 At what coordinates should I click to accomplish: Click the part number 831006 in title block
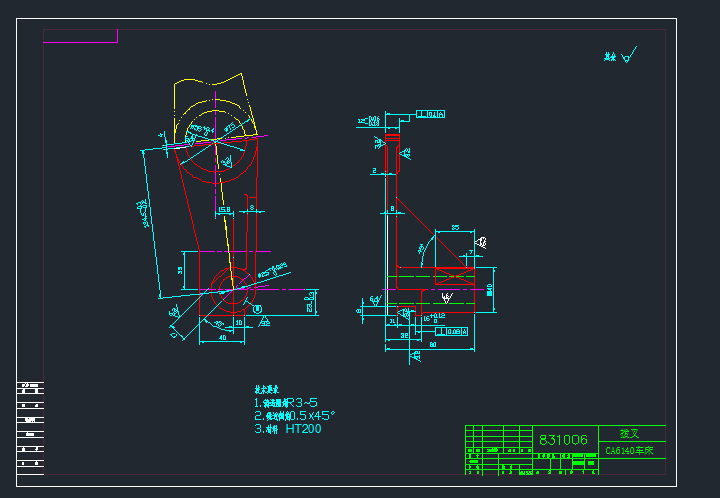[x=563, y=439]
